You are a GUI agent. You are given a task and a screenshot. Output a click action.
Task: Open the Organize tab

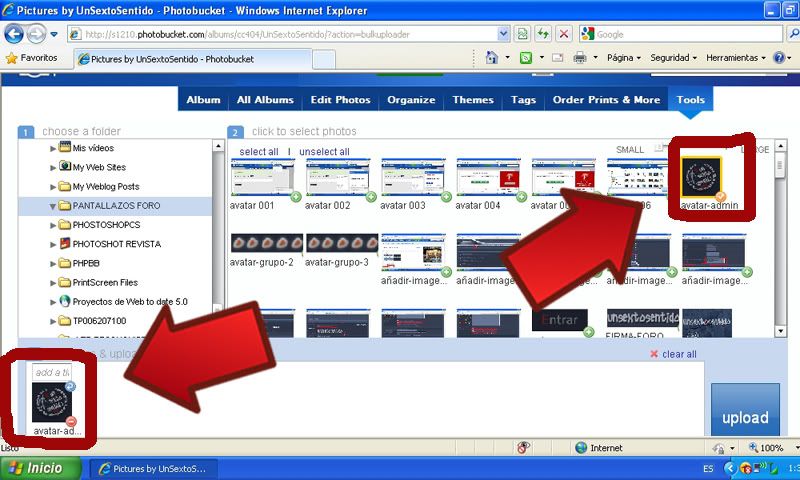click(411, 99)
